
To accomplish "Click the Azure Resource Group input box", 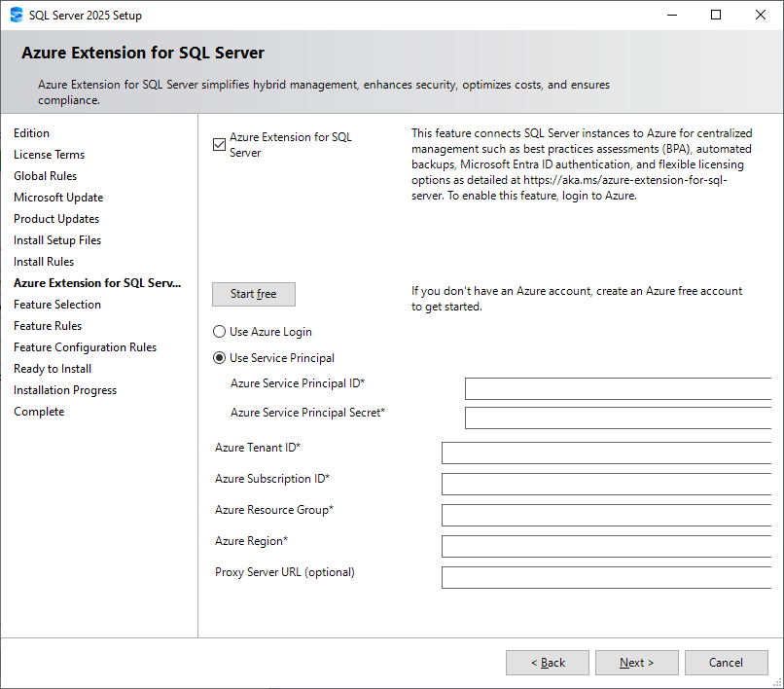I will 607,515.
